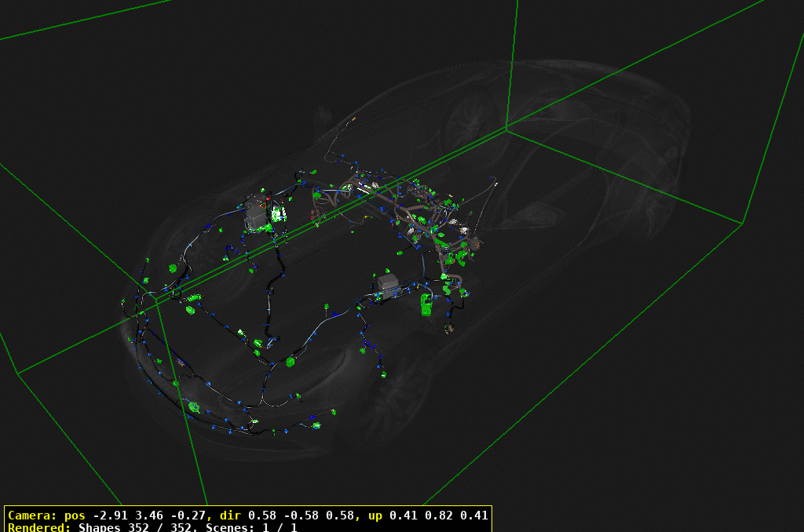The width and height of the screenshot is (804, 532).
Task: Select the bright green connector cluster beside fuse box
Action: (278, 214)
